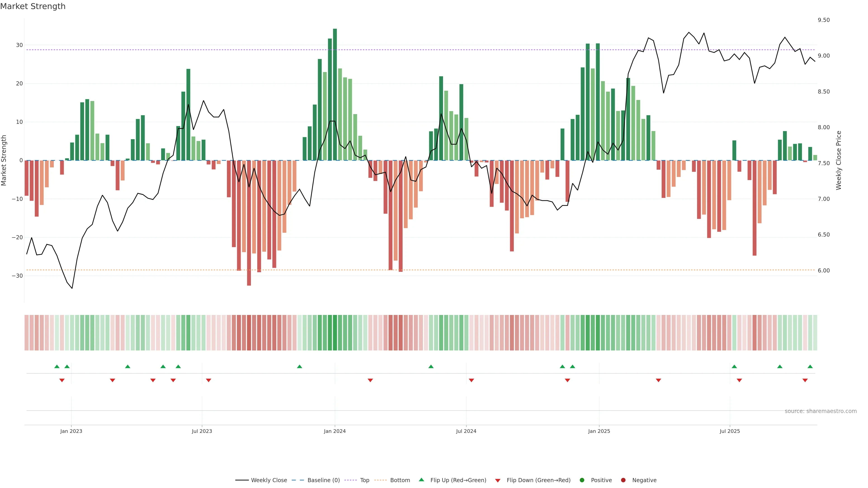Click the purple dotted Top threshold line
868x488 pixels.
click(404, 50)
